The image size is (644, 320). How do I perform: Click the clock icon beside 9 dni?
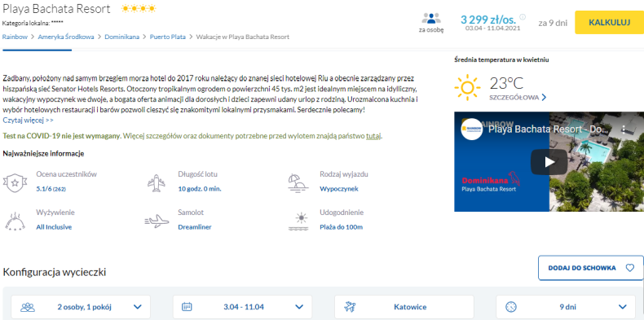click(x=511, y=307)
